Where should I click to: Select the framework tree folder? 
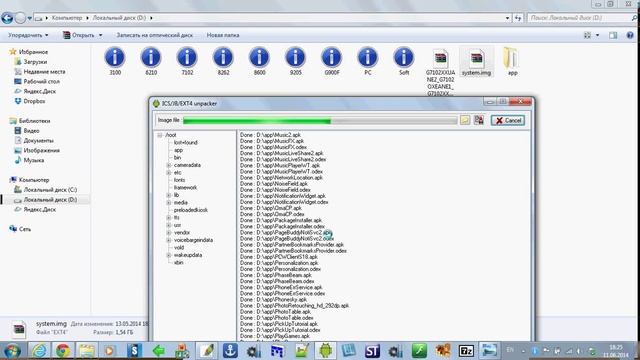(x=185, y=187)
